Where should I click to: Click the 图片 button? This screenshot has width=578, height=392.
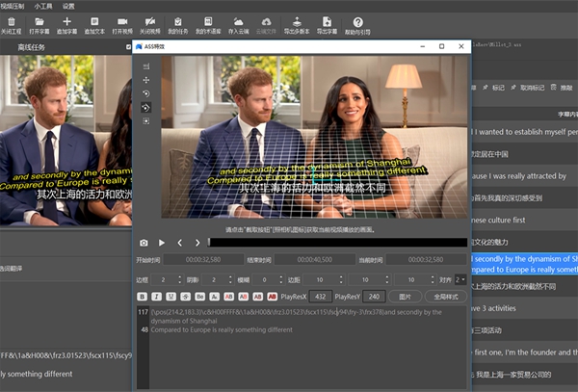pos(406,296)
